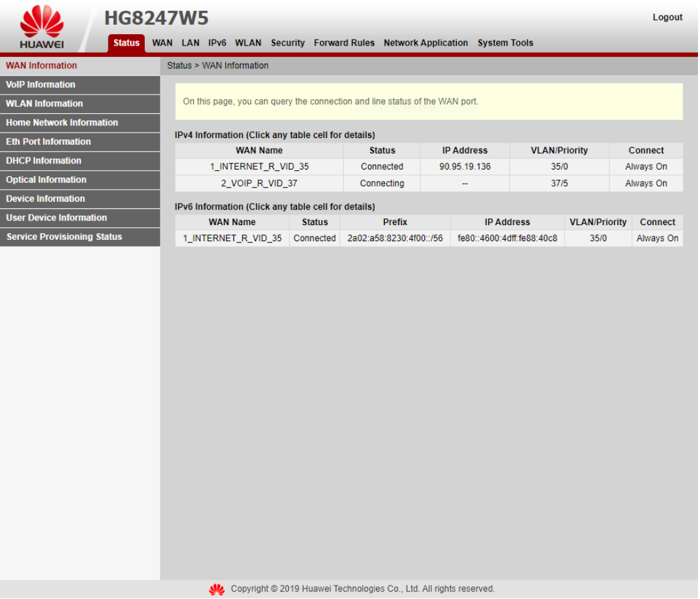Viewport: 700px width, 599px height.
Task: Click the IPv6 row 35/0 VLAN cell
Action: point(598,238)
